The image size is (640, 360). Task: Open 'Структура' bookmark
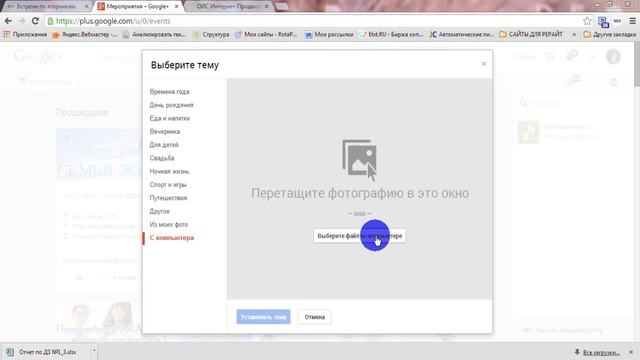pos(211,35)
